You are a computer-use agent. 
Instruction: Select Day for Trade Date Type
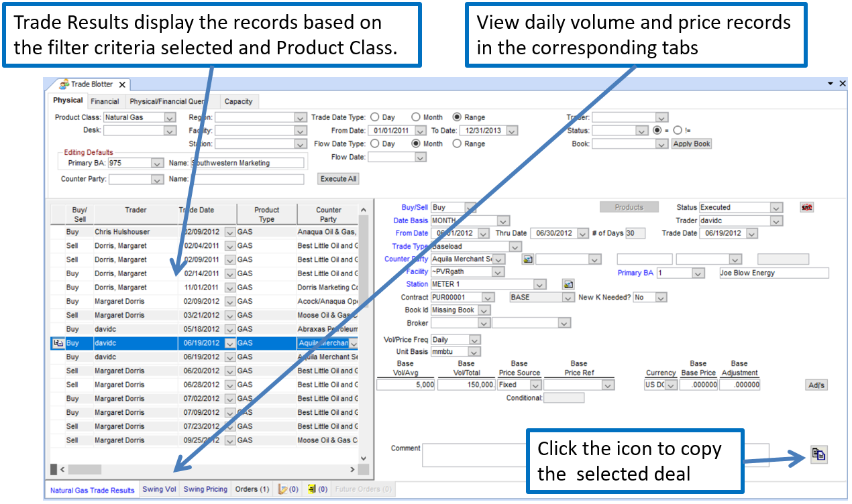click(x=374, y=117)
